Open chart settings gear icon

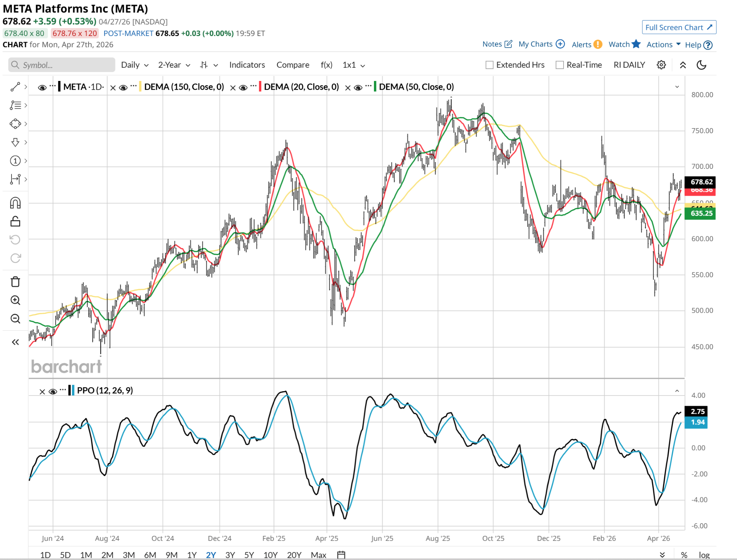661,65
